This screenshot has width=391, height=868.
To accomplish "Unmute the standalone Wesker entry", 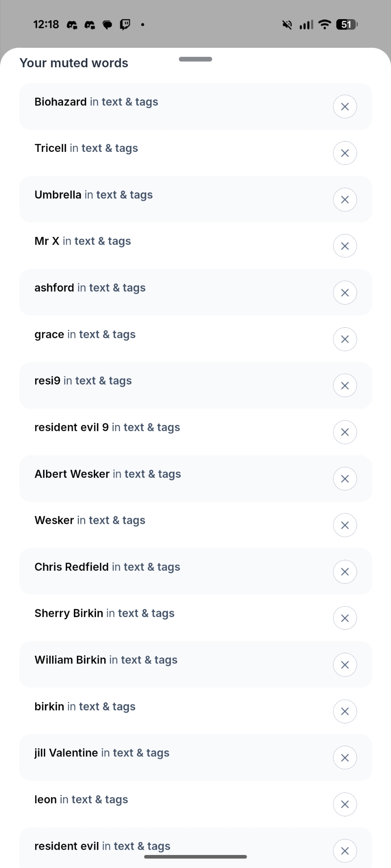I will click(x=345, y=525).
